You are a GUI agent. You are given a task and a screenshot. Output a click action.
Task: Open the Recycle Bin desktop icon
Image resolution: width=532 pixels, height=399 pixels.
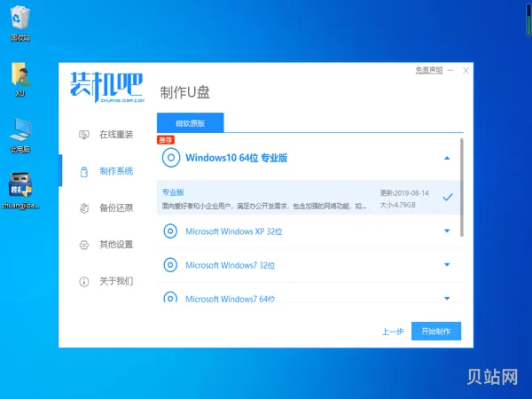click(20, 23)
